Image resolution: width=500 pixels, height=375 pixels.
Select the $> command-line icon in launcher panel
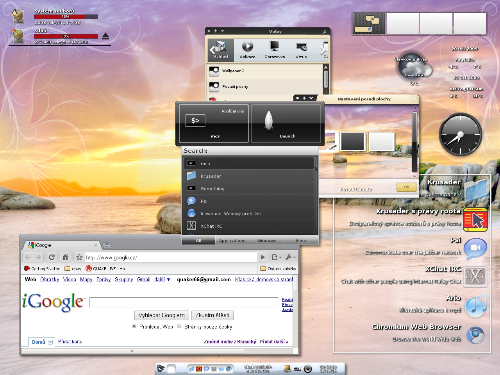tap(195, 121)
